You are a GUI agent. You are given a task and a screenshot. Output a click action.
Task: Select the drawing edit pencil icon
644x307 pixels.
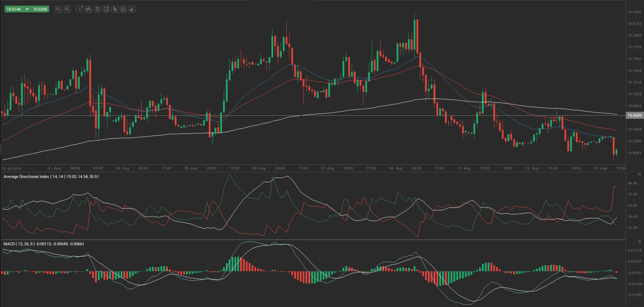pos(123,9)
